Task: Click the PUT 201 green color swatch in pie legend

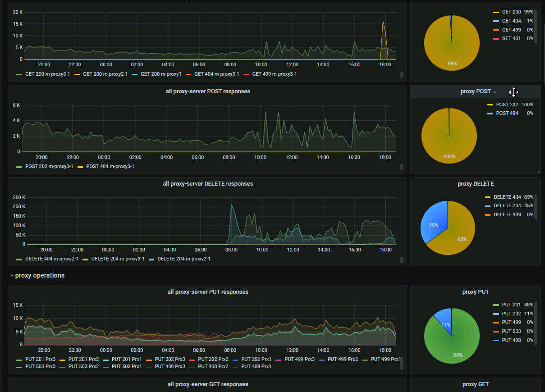Action: point(496,305)
